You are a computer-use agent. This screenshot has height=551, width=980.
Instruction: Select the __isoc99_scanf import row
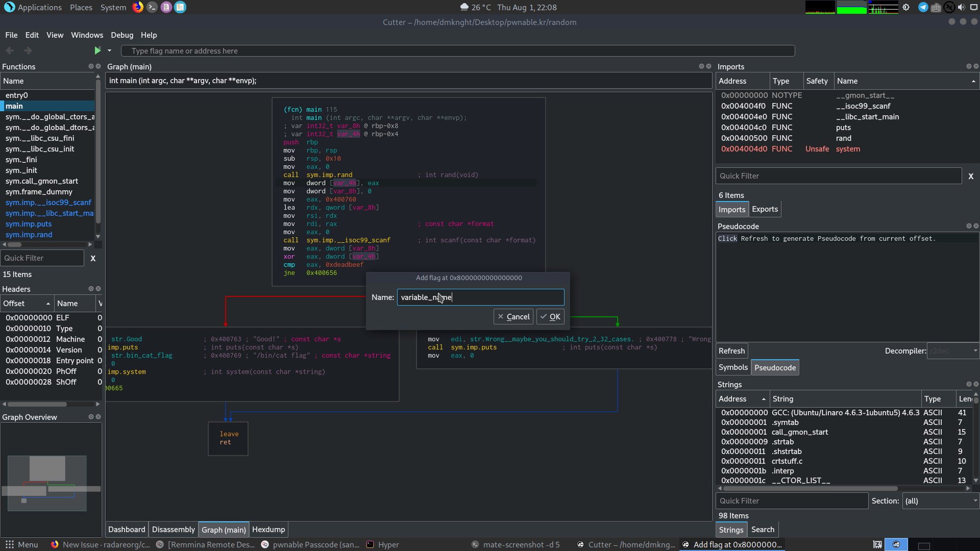(846, 106)
